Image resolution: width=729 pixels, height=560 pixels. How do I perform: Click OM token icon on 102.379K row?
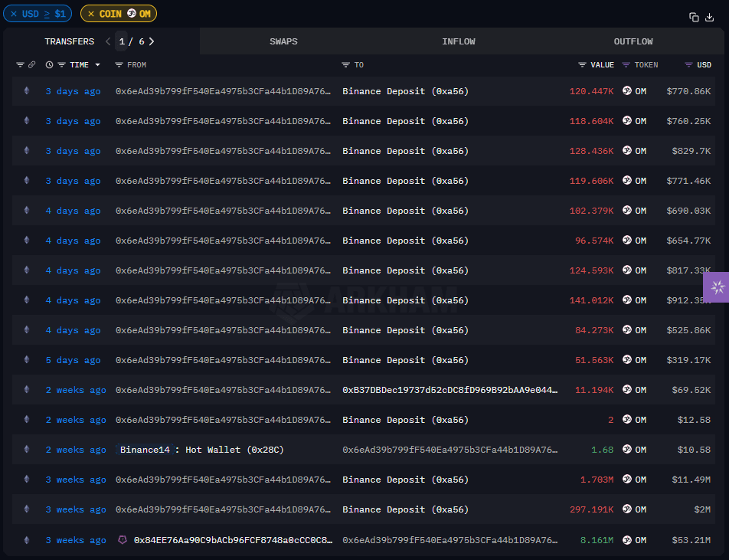pyautogui.click(x=627, y=210)
